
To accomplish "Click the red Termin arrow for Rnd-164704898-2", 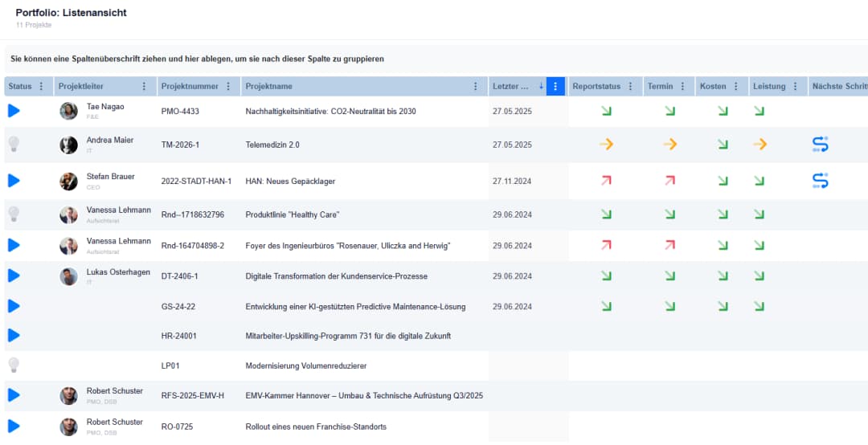I will pos(670,245).
